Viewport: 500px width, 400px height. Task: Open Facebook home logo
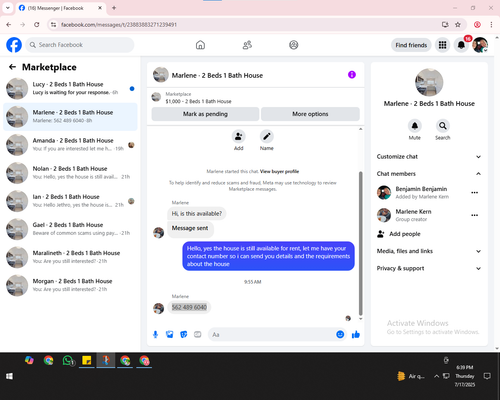pyautogui.click(x=14, y=45)
